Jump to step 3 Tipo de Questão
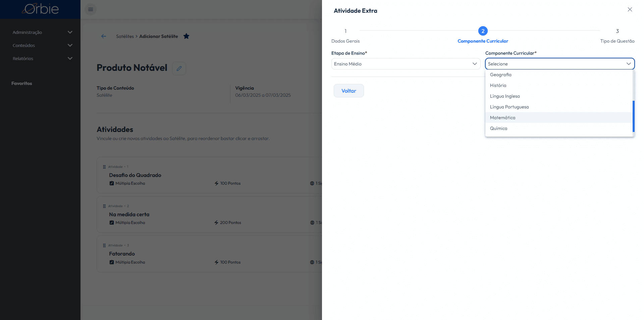The image size is (644, 320). pos(617,35)
